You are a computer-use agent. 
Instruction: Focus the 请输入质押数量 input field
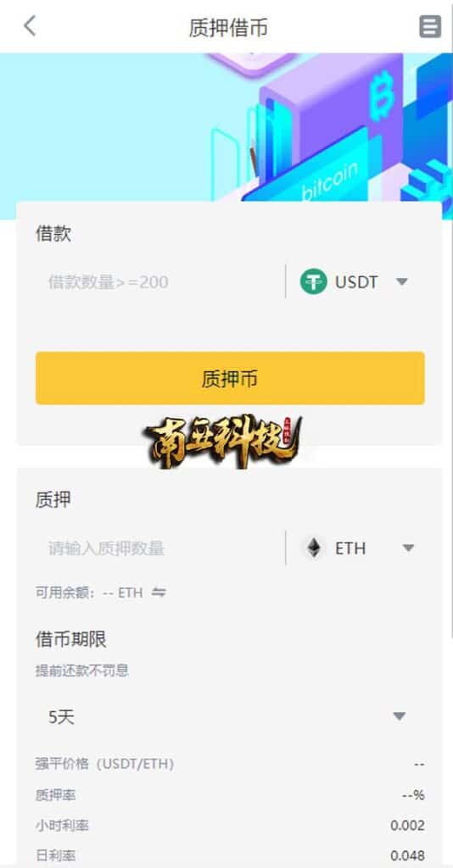(160, 548)
